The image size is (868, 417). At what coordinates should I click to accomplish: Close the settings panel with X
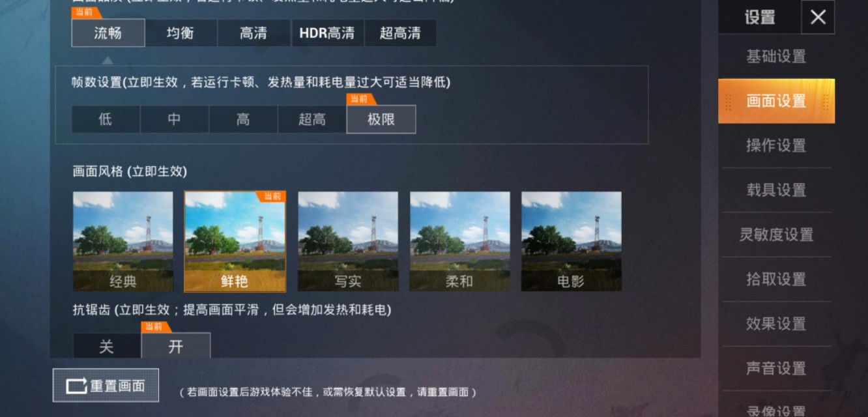(818, 17)
